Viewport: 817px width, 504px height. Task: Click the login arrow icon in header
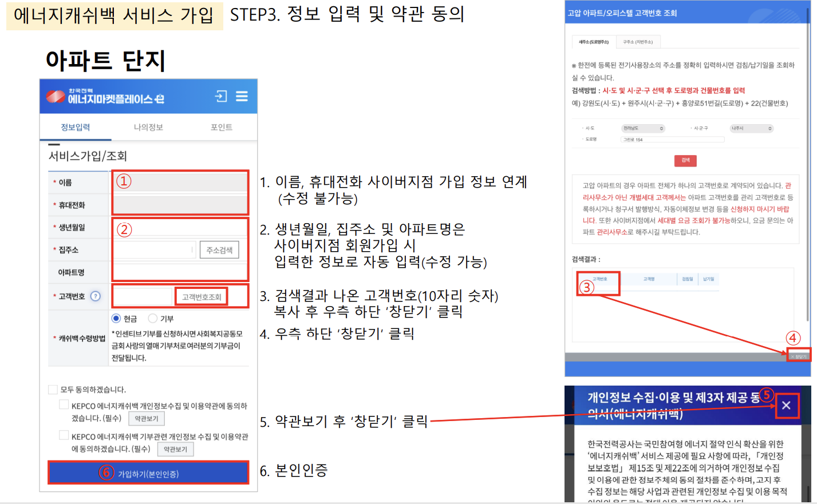point(221,96)
